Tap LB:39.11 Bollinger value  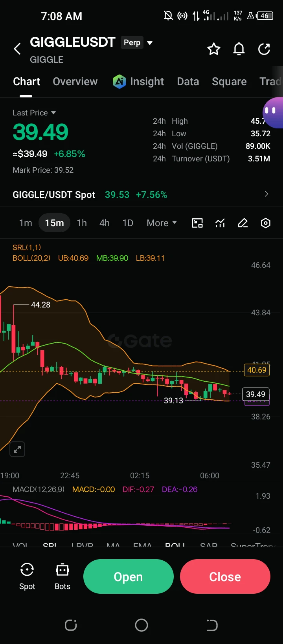pos(150,258)
